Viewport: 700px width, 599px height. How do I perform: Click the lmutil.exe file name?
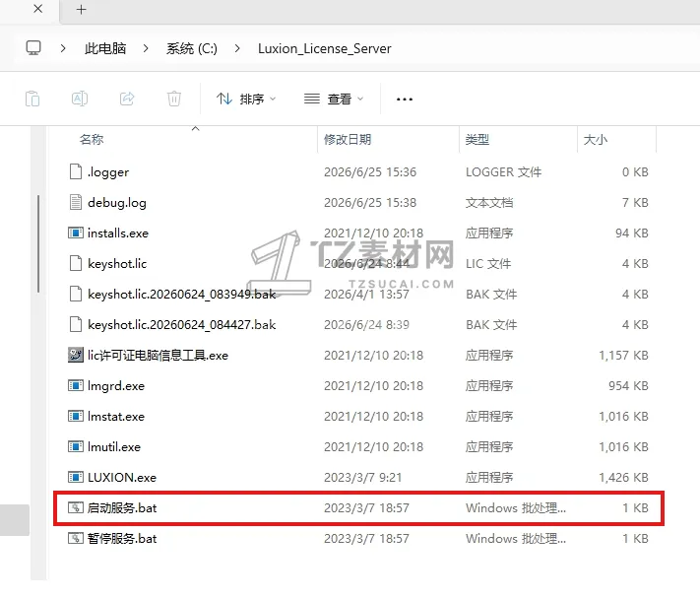tap(114, 446)
